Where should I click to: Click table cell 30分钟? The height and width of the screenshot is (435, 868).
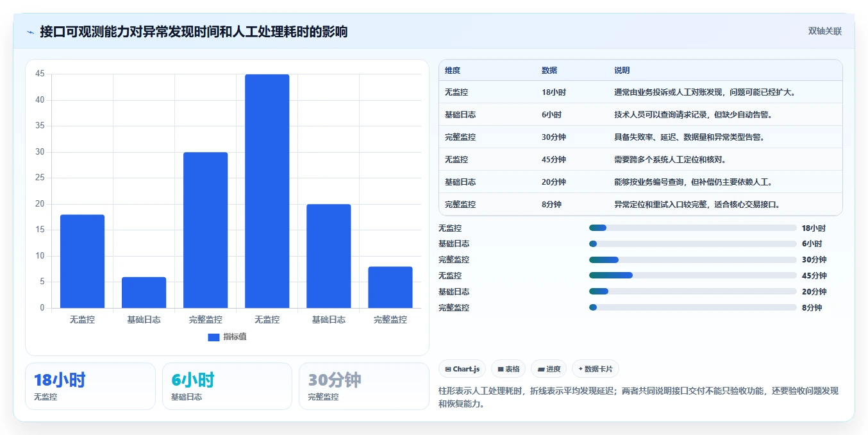[x=554, y=137]
